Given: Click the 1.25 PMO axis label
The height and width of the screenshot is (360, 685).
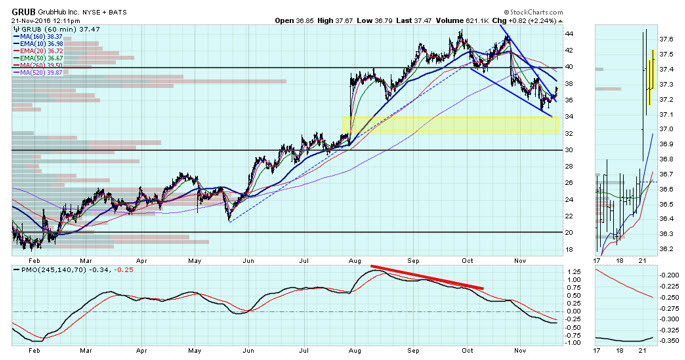Looking at the screenshot, I should [x=574, y=272].
